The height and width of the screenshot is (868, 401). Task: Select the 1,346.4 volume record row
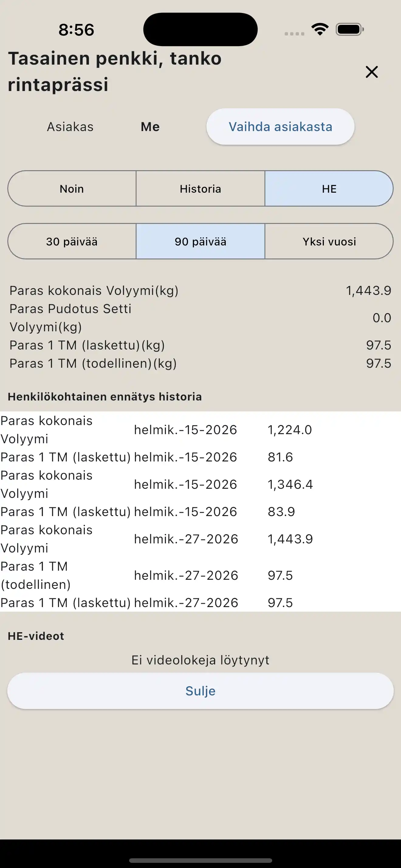click(x=200, y=484)
